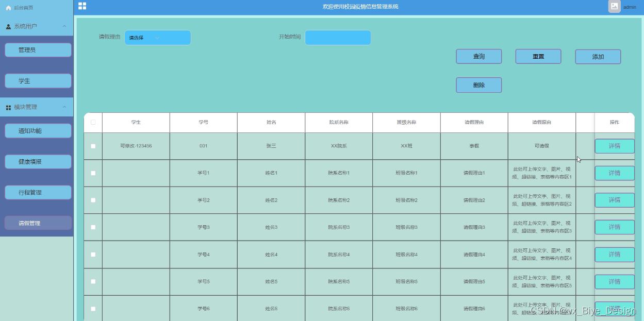Image resolution: width=644 pixels, height=321 pixels.
Task: Click the 添加 button
Action: [598, 57]
